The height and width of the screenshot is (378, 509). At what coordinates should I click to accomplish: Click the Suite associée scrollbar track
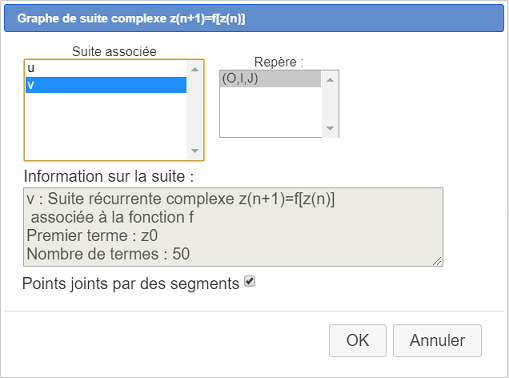coord(195,110)
